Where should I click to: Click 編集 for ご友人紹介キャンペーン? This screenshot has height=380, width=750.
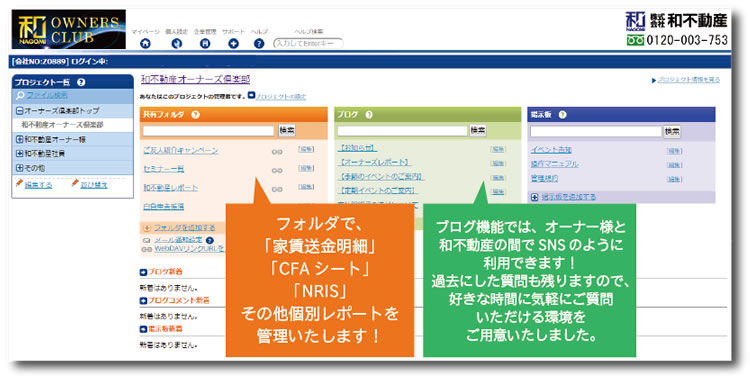pyautogui.click(x=306, y=150)
